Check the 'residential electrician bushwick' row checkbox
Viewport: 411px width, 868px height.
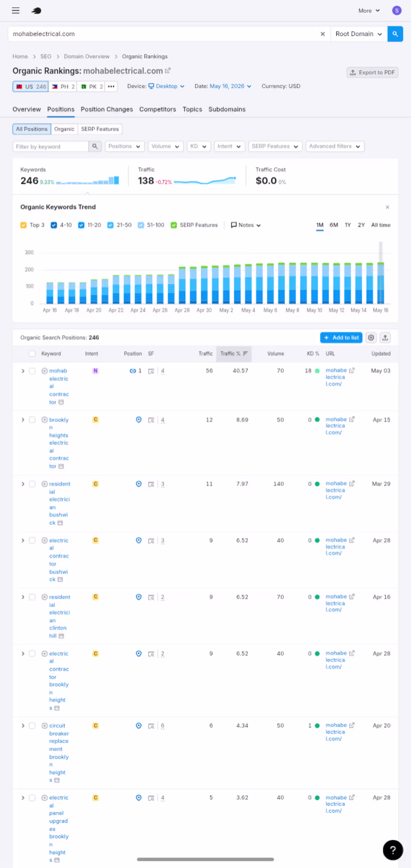32,484
